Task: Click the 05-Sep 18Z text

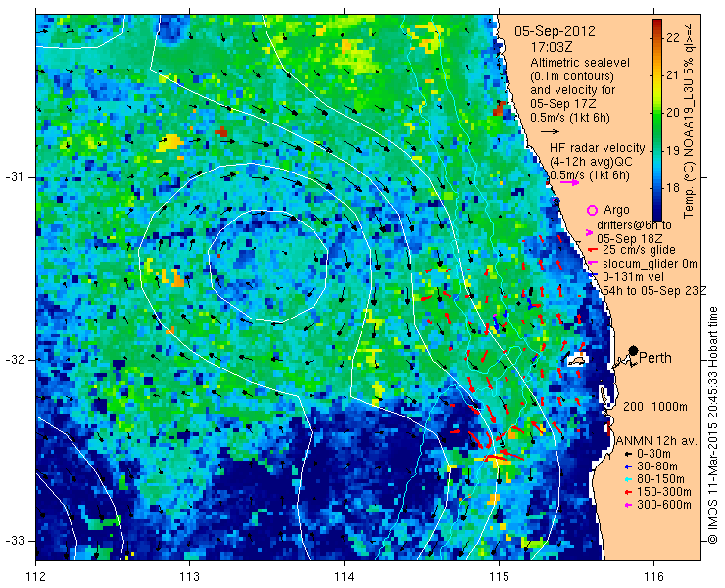Action: 629,239
